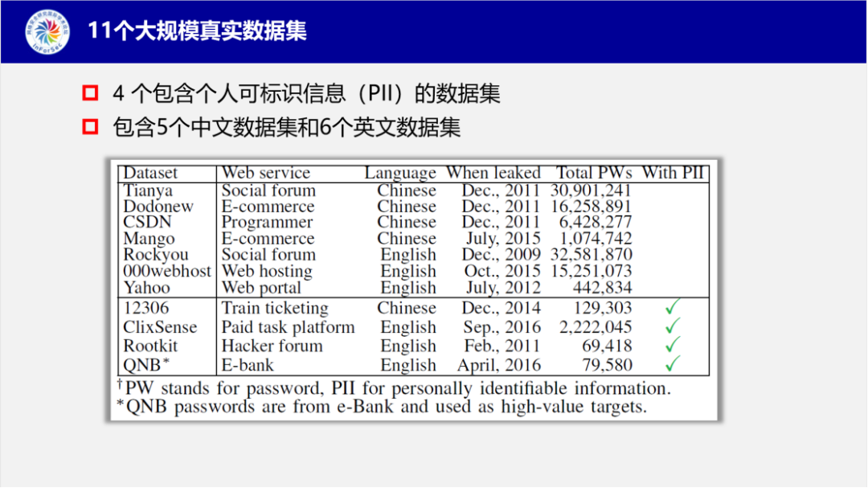The width and height of the screenshot is (868, 488).
Task: Click the green checkmark in 12306 row
Action: [x=673, y=306]
